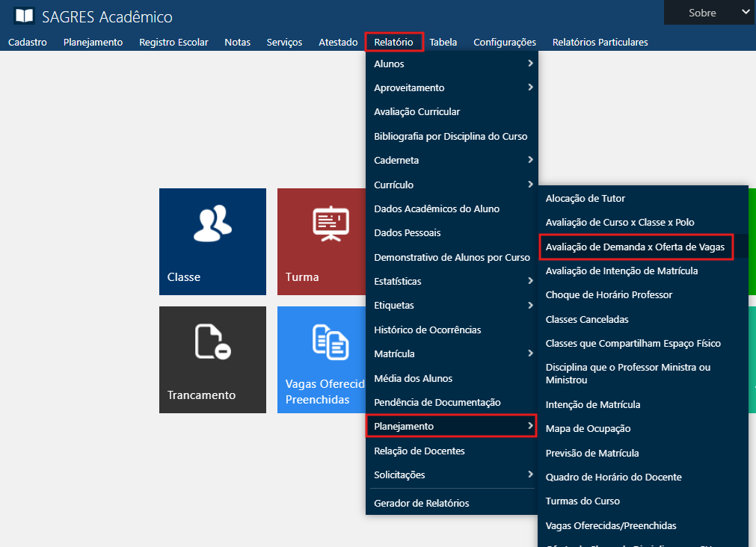
Task: Open the Cadastro menu
Action: (x=28, y=42)
